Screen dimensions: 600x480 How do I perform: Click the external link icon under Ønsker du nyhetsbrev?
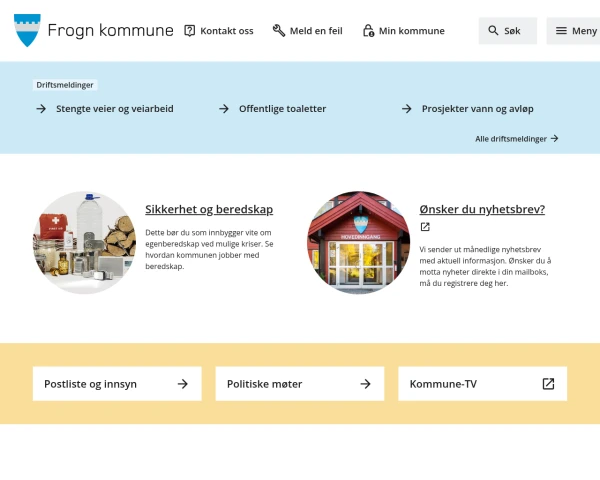pos(425,227)
